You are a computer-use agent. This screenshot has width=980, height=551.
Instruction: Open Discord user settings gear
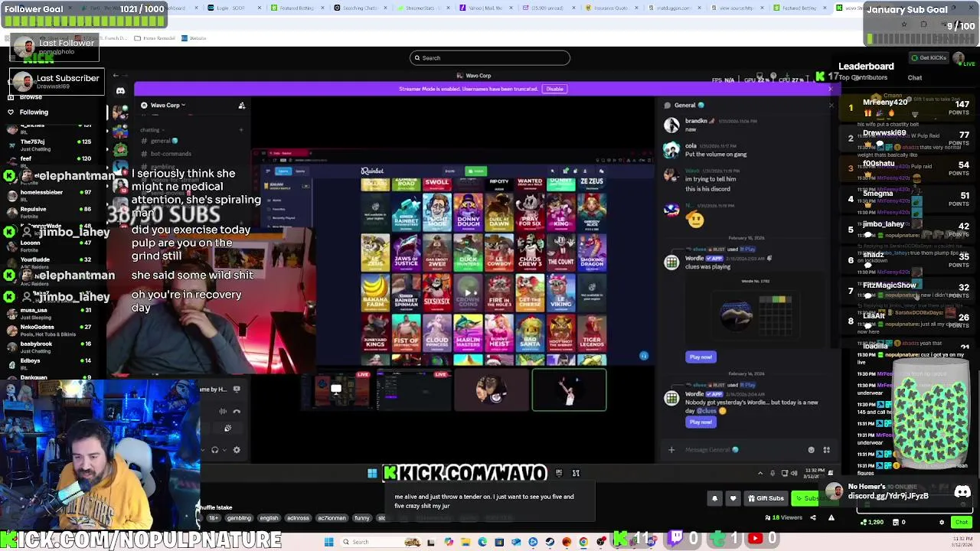[237, 450]
